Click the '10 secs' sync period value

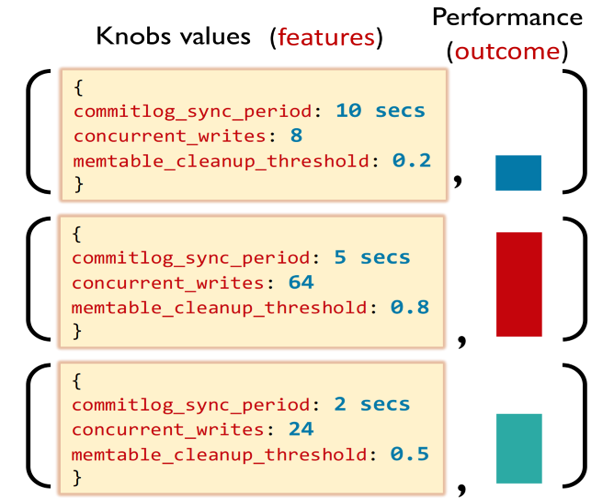(381, 110)
